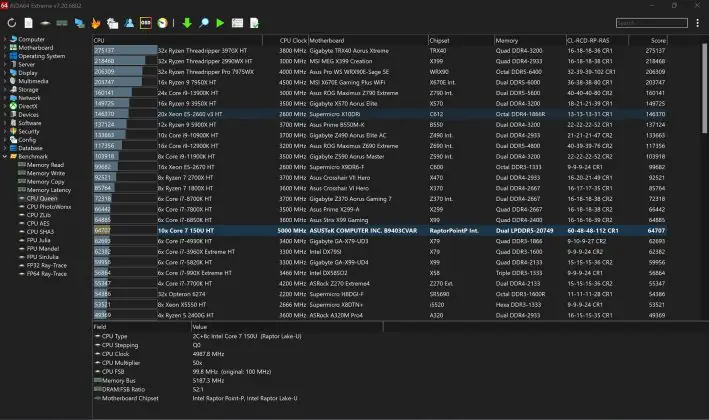Click the 275137 score bar
This screenshot has height=420, width=709.
(125, 51)
